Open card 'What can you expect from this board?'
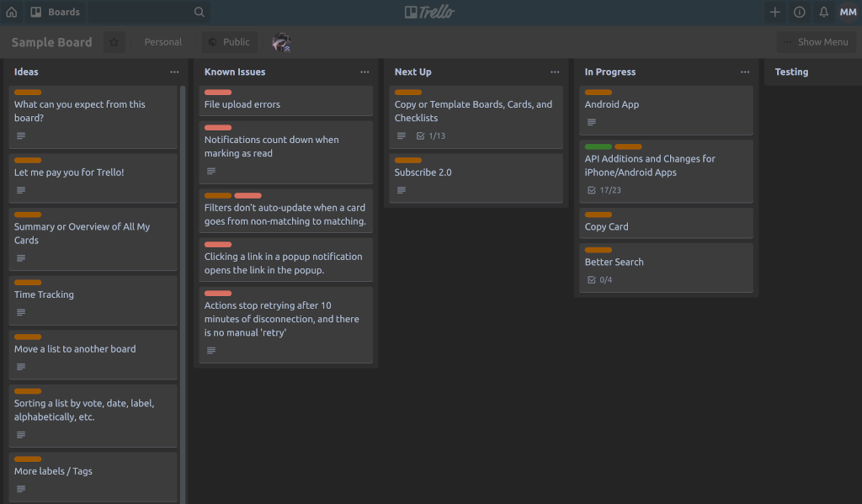 pyautogui.click(x=93, y=117)
